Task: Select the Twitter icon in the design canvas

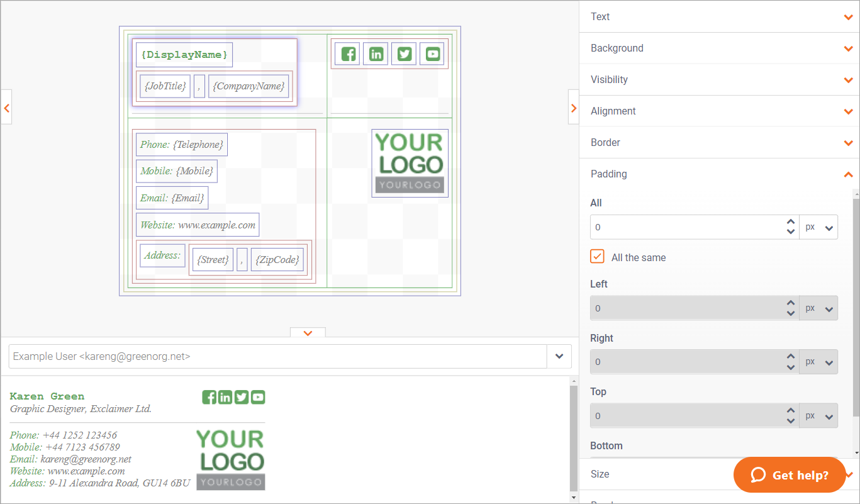Action: 404,54
